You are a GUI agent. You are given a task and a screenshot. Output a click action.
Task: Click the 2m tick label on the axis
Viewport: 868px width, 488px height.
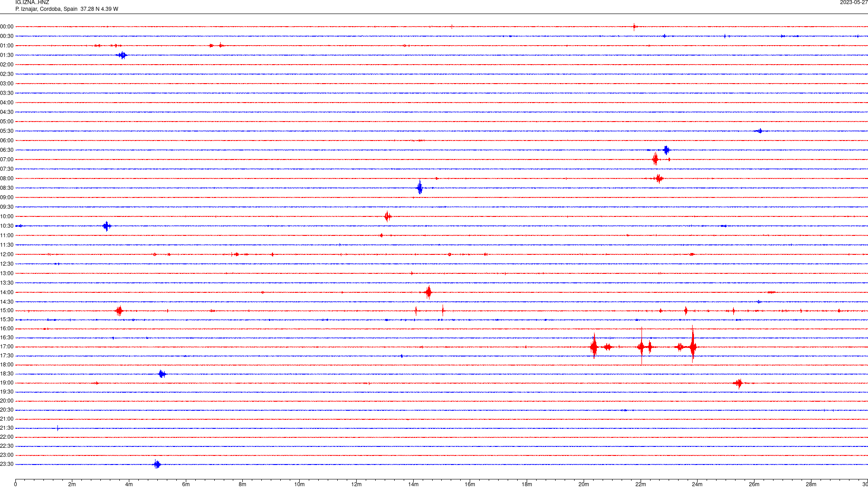pyautogui.click(x=72, y=484)
